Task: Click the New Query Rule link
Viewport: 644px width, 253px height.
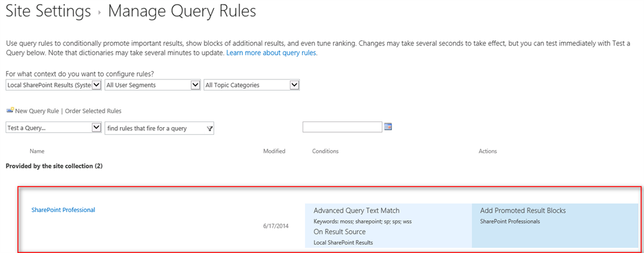Action: click(x=36, y=111)
